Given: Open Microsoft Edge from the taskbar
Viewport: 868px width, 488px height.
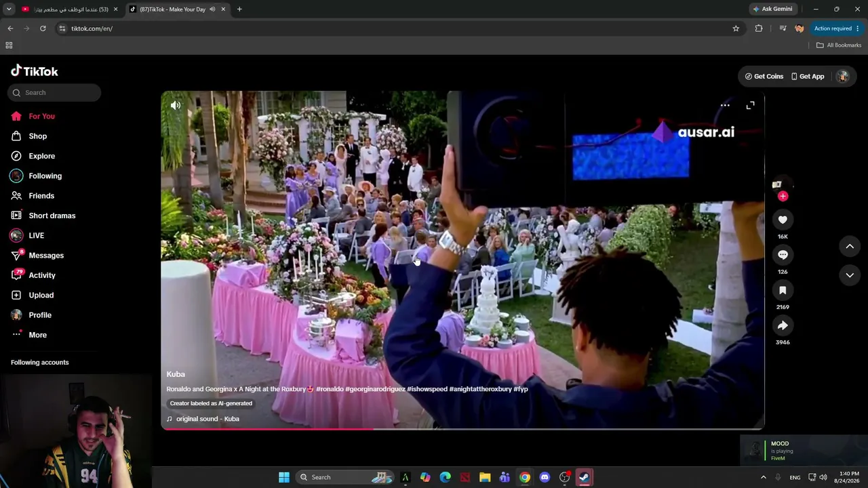Looking at the screenshot, I should tap(445, 477).
